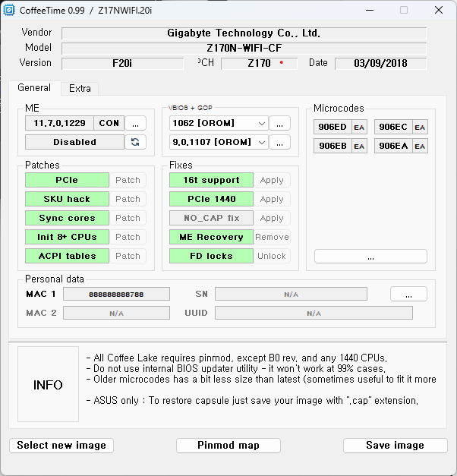The height and width of the screenshot is (476, 457).
Task: Minimize the CoffeeTime window
Action: (370, 10)
